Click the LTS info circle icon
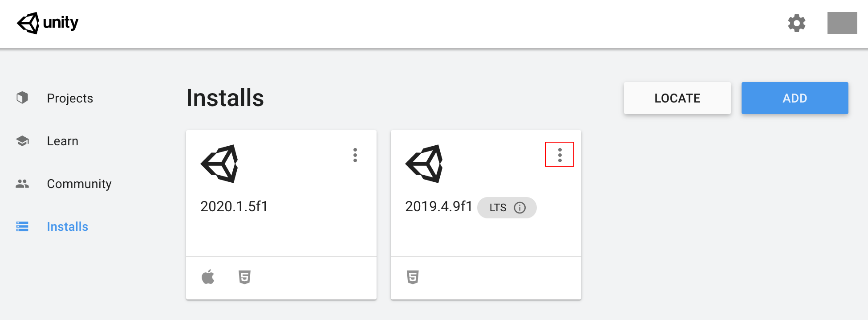Image resolution: width=868 pixels, height=320 pixels. pyautogui.click(x=519, y=208)
